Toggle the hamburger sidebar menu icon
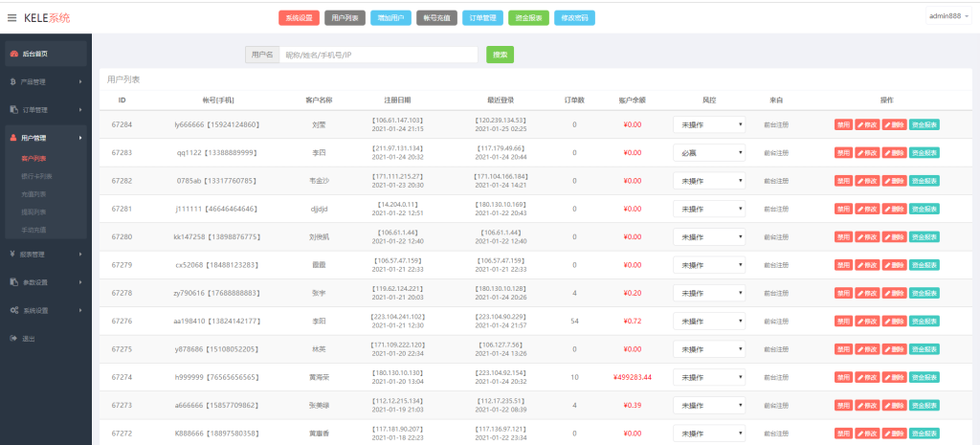Image resolution: width=980 pixels, height=445 pixels. [12, 18]
